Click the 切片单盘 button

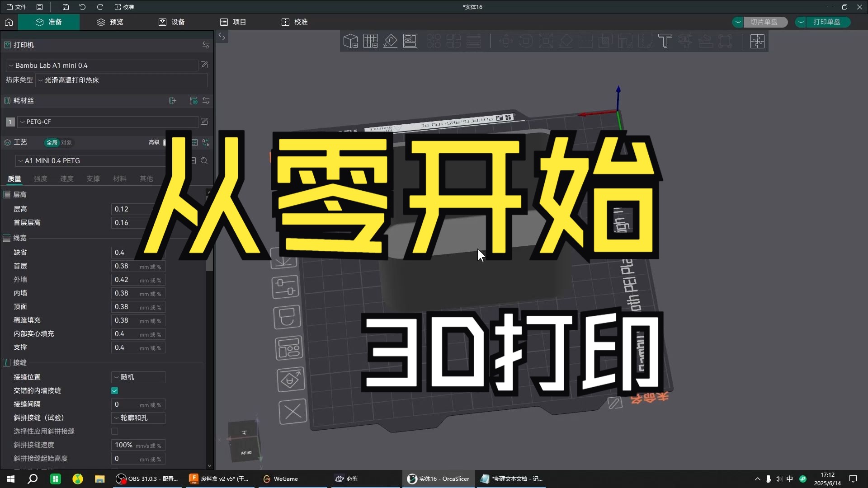coord(766,22)
